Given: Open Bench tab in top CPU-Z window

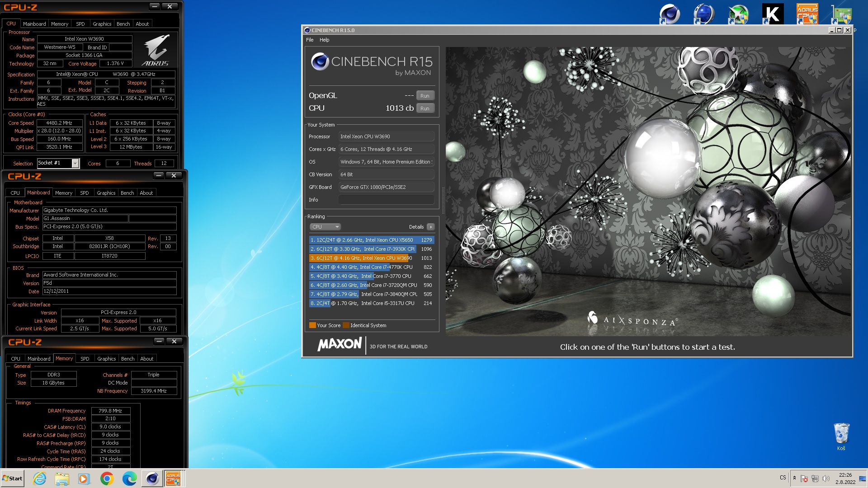Looking at the screenshot, I should [123, 24].
